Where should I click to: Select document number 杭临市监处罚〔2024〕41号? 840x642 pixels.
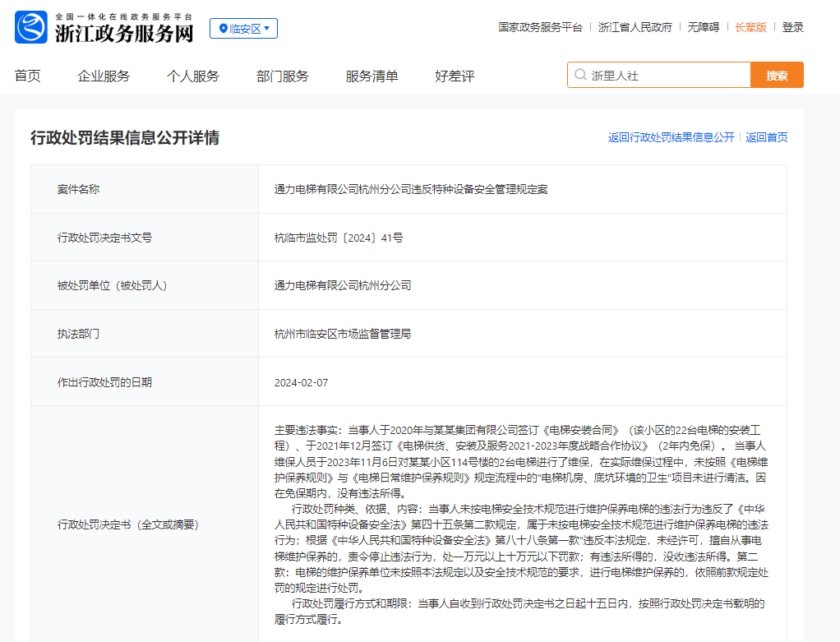click(x=339, y=238)
